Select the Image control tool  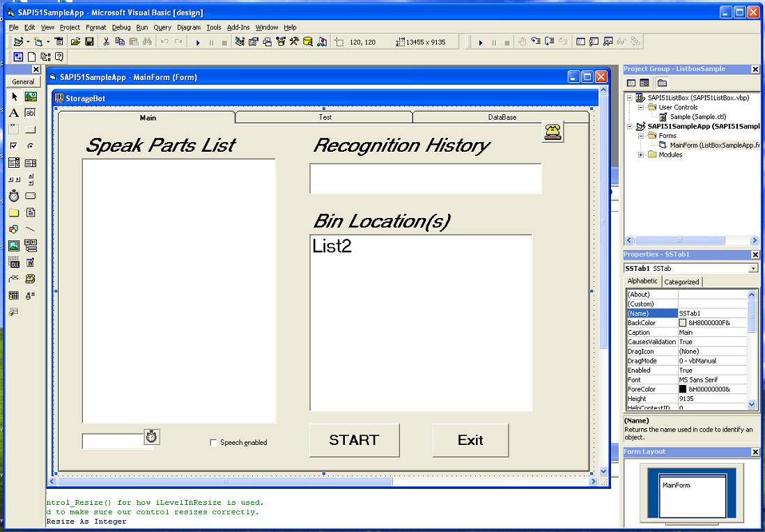(x=14, y=246)
